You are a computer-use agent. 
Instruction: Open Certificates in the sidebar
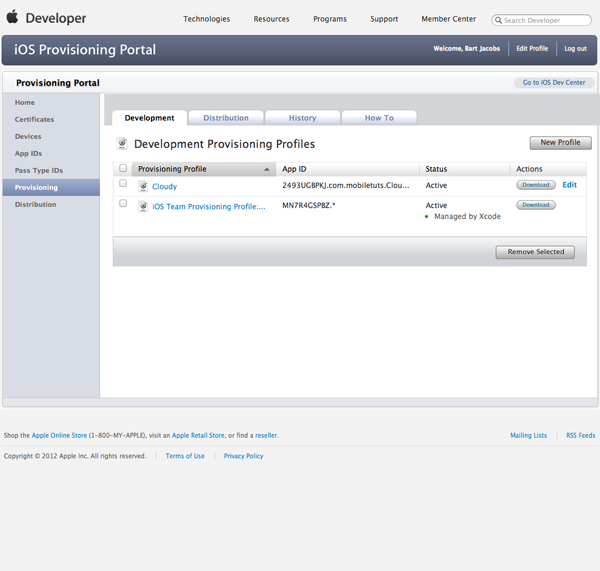34,119
